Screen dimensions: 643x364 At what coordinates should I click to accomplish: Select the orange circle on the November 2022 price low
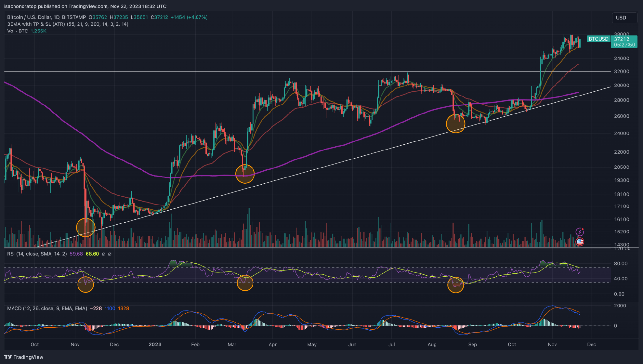point(86,227)
